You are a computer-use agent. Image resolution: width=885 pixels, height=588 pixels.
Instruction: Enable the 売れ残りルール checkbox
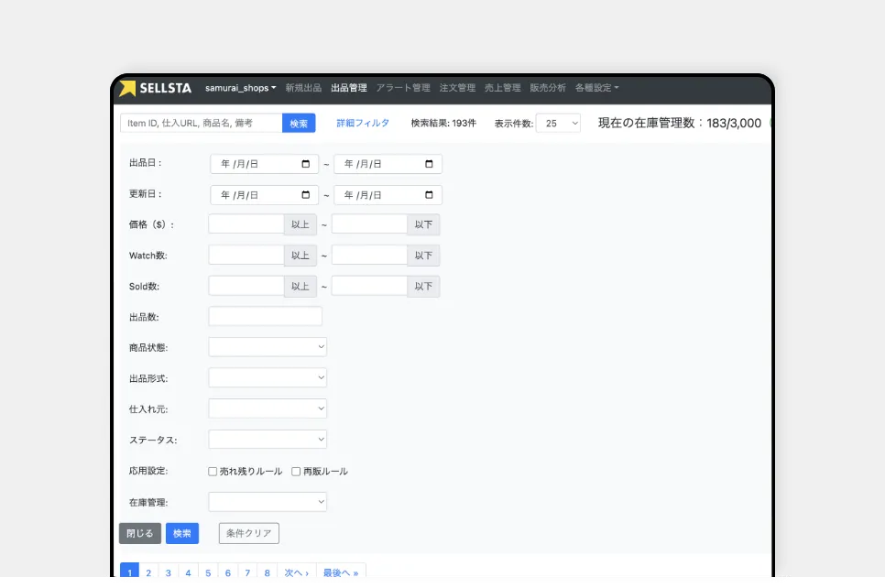pos(213,472)
